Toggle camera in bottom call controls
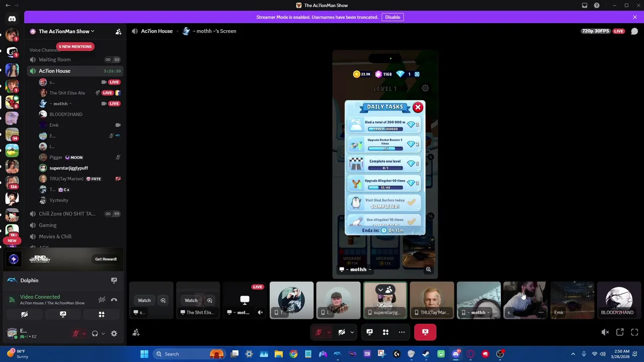The image size is (644, 362). 342,332
